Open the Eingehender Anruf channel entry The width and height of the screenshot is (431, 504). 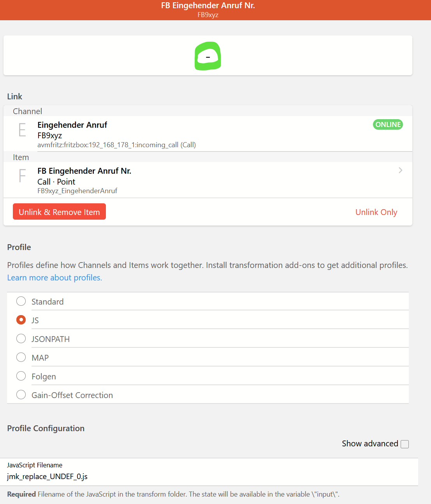[x=72, y=125]
